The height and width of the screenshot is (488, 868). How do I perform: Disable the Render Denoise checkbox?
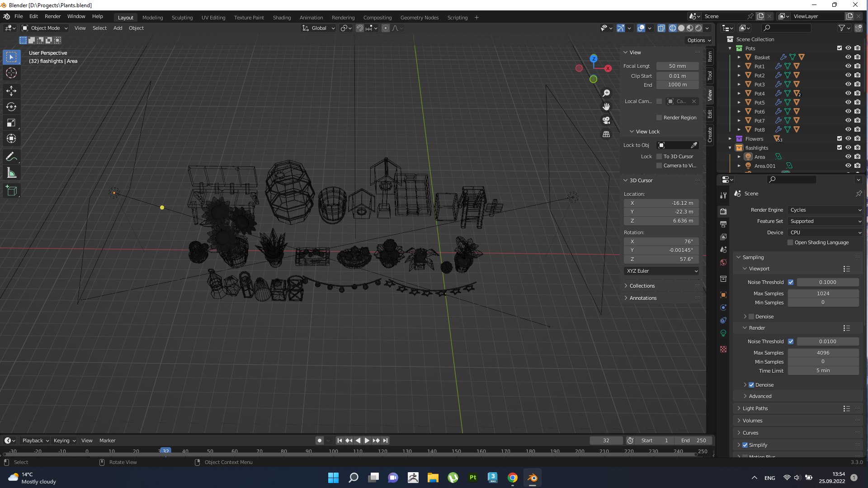click(751, 385)
